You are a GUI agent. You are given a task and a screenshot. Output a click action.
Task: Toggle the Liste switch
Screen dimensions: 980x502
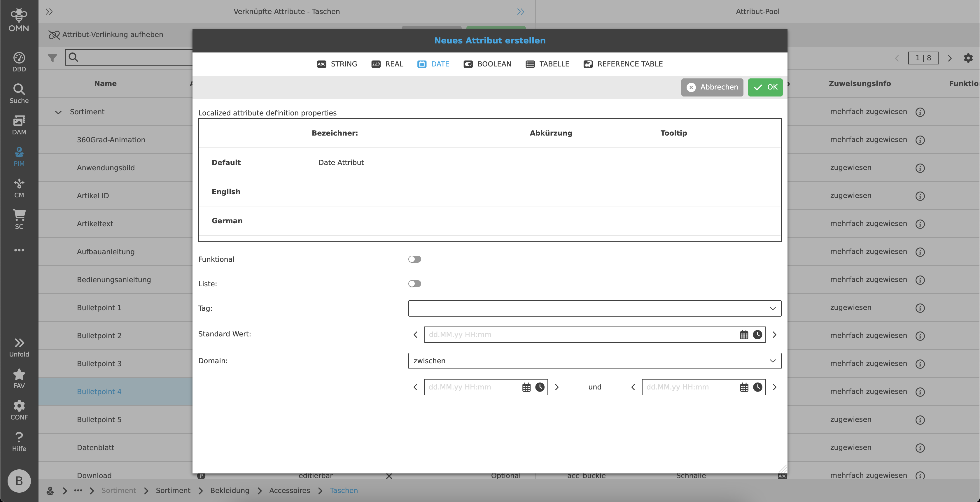[x=414, y=284]
